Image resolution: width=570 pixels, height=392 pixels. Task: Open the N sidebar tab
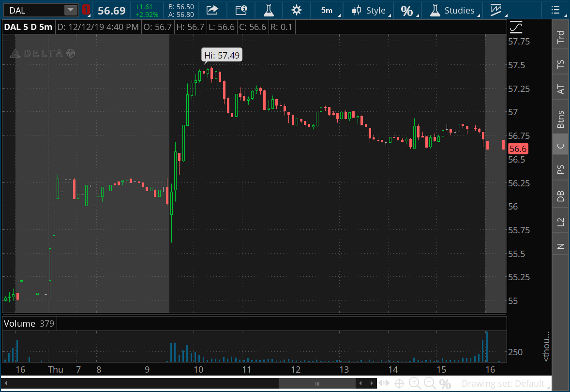(x=560, y=246)
